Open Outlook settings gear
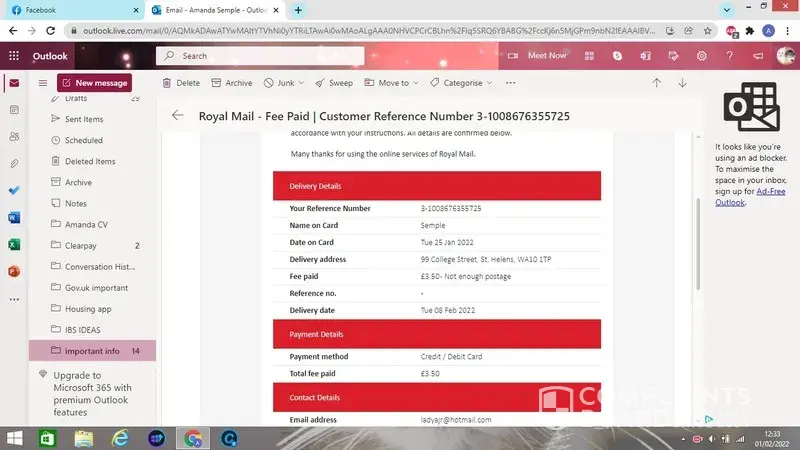Screen dimensions: 800x450 pyautogui.click(x=702, y=56)
